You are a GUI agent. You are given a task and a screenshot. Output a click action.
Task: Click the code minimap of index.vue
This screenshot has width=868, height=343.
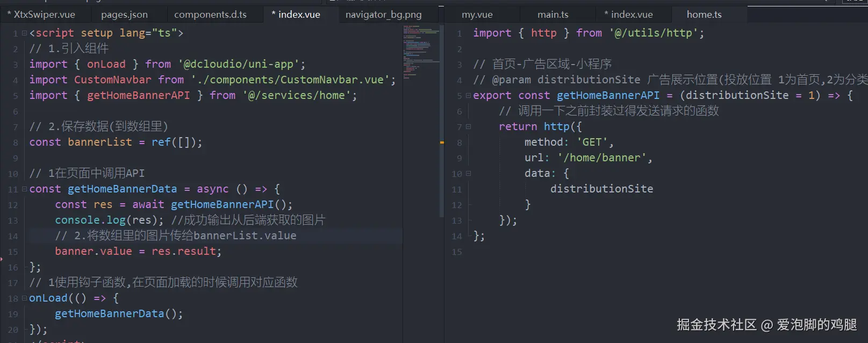click(420, 51)
